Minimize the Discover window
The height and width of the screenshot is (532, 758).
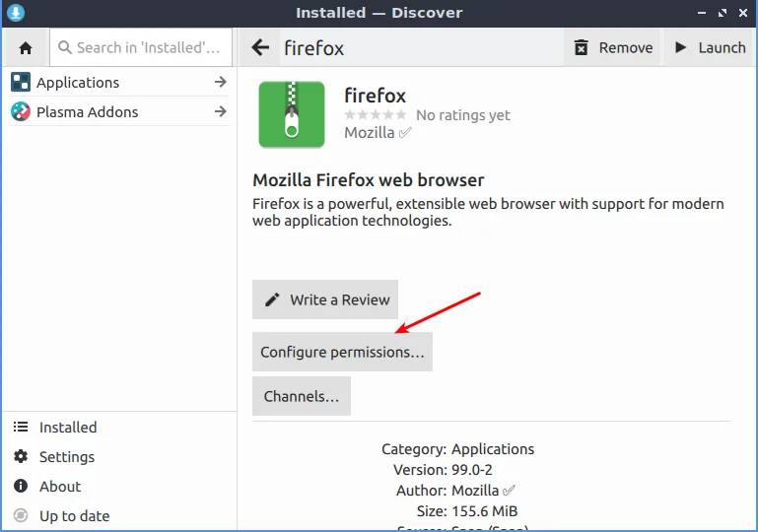702,13
